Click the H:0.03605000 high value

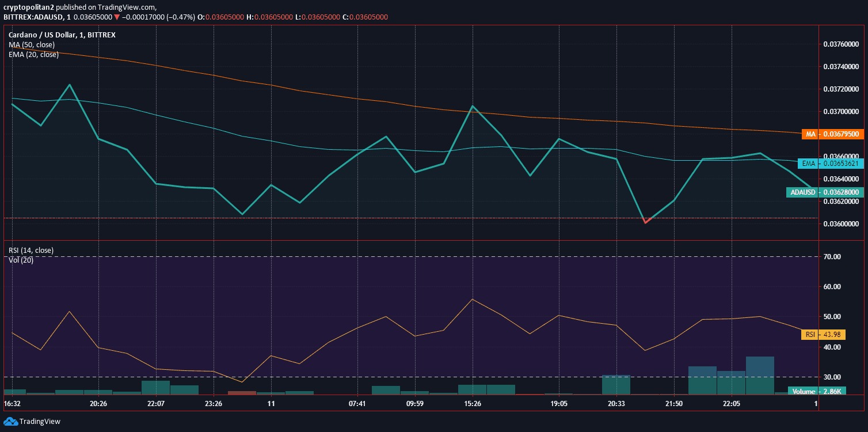tap(270, 17)
